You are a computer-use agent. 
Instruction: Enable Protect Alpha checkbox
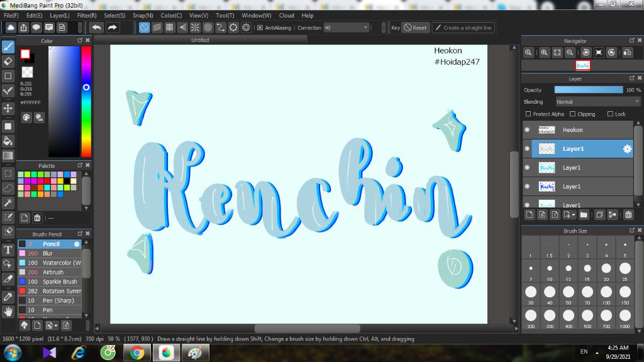(x=528, y=114)
